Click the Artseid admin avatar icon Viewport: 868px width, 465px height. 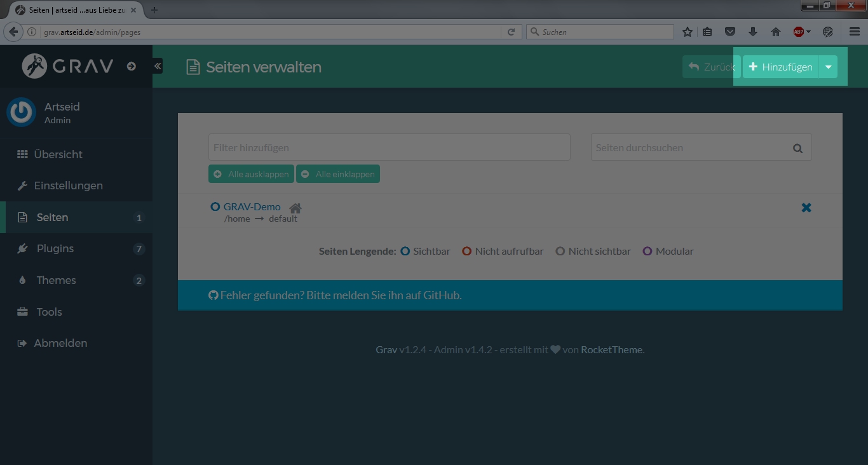tap(22, 112)
